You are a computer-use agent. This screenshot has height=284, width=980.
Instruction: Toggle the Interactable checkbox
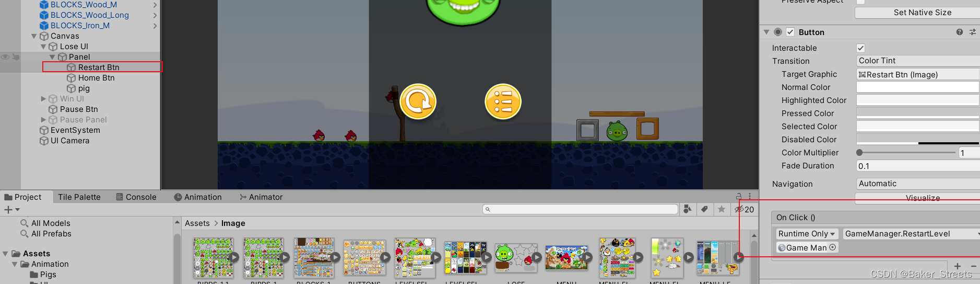tap(861, 48)
